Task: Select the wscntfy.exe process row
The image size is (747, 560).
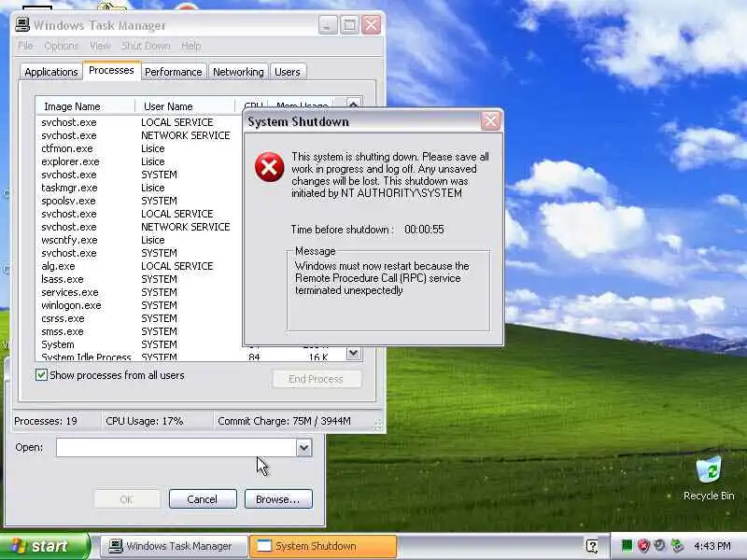Action: (x=138, y=240)
